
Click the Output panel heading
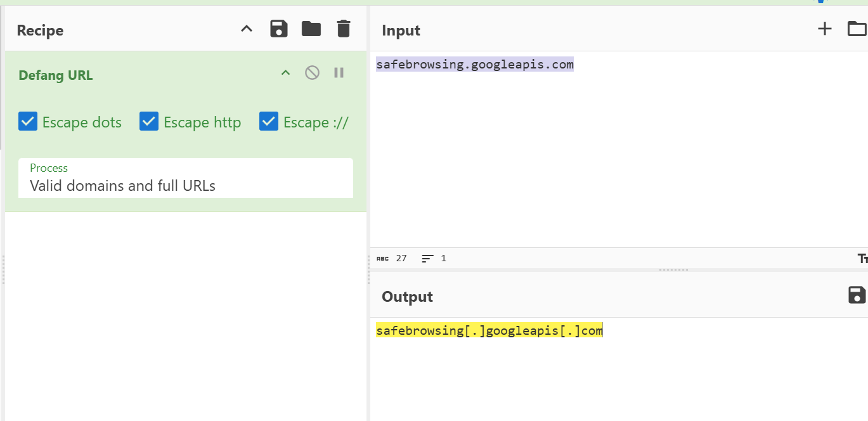(x=407, y=297)
